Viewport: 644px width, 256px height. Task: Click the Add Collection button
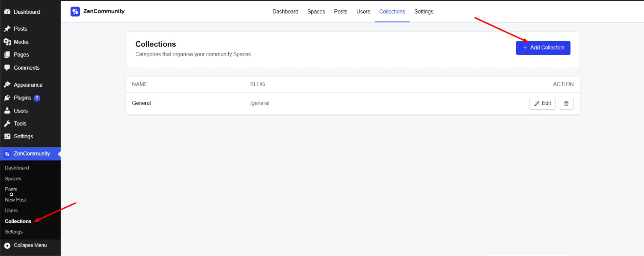click(x=543, y=48)
